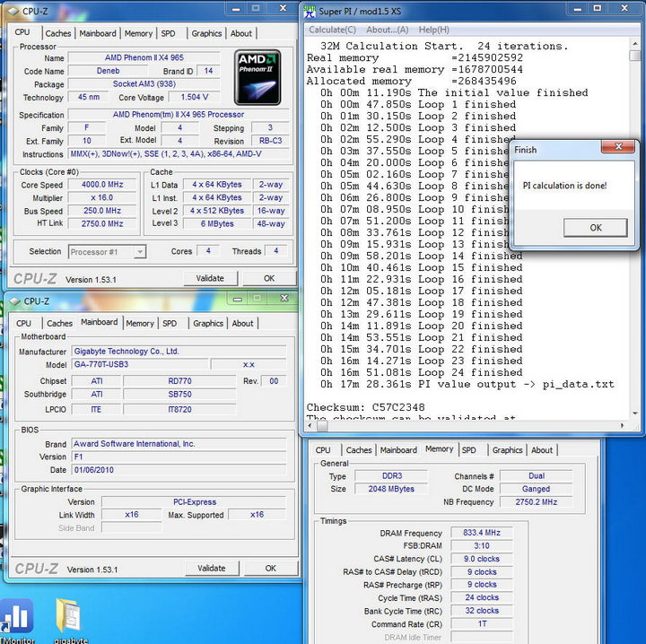Click Super PI horizontal scrollbar left arrow
The height and width of the screenshot is (644, 646).
310,425
